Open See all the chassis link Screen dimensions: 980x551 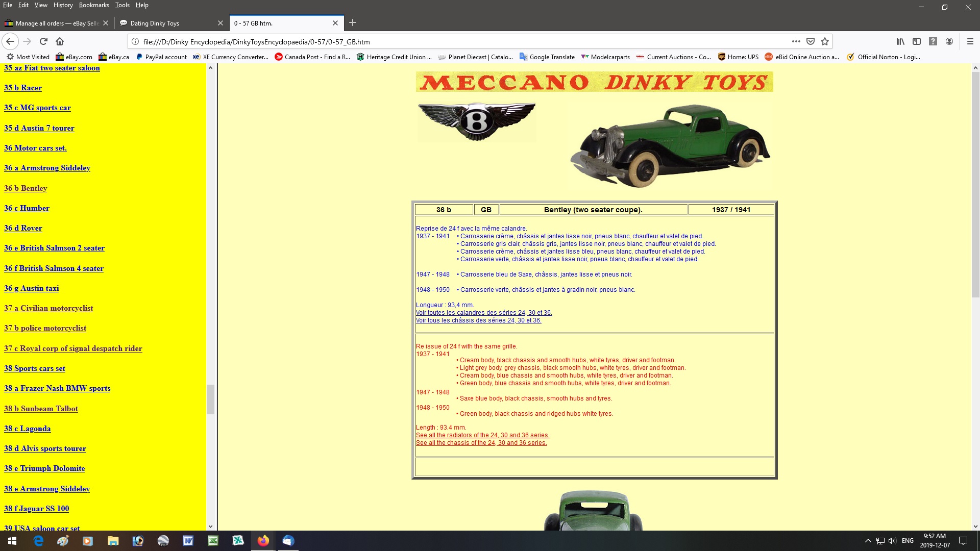coord(481,443)
